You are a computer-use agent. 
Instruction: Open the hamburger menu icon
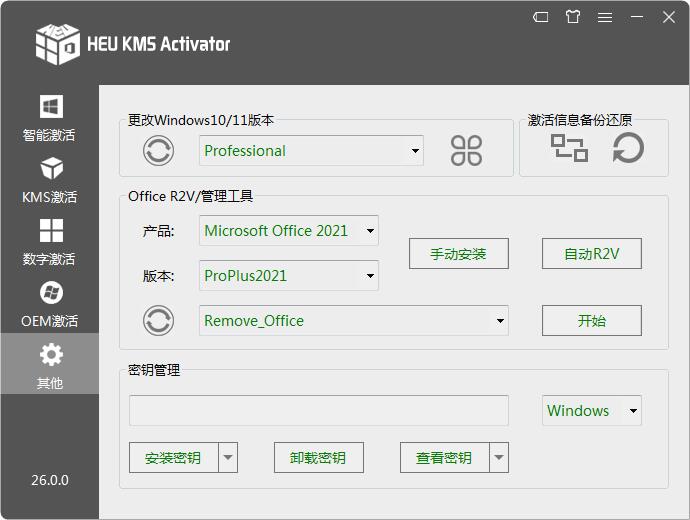point(605,17)
